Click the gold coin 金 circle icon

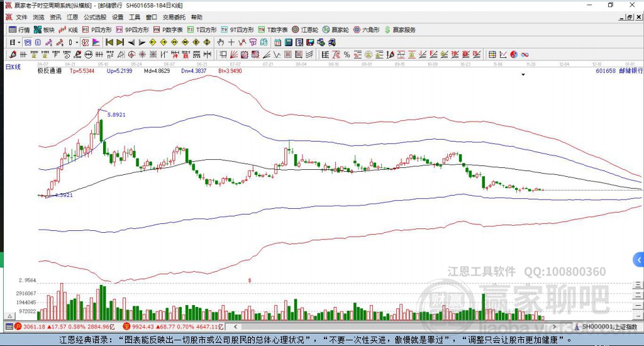(369, 55)
